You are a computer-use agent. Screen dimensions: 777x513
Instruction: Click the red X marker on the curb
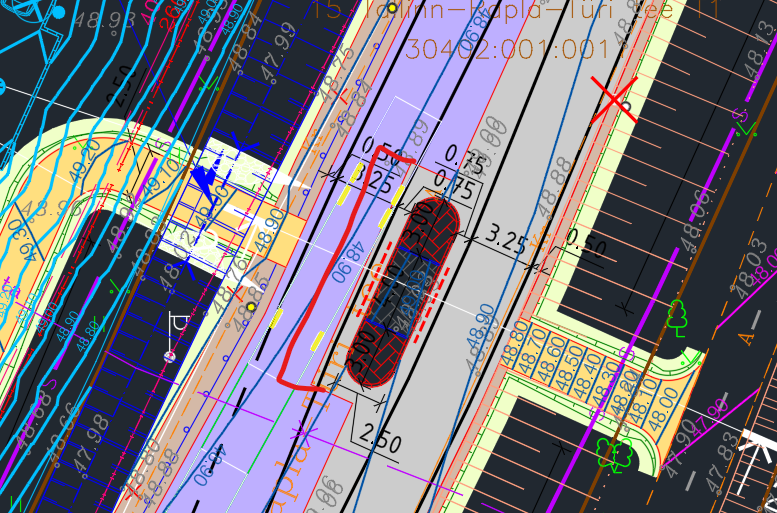tap(613, 99)
